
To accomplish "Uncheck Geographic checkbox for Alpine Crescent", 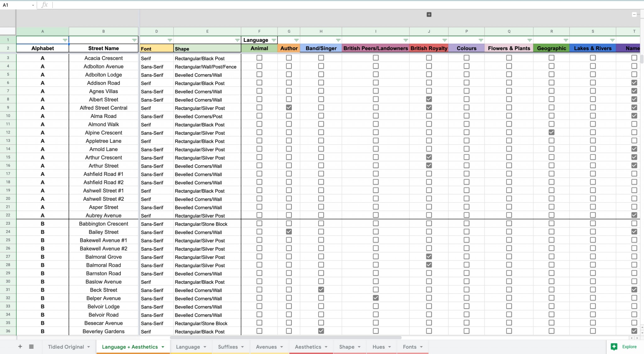I will point(551,132).
